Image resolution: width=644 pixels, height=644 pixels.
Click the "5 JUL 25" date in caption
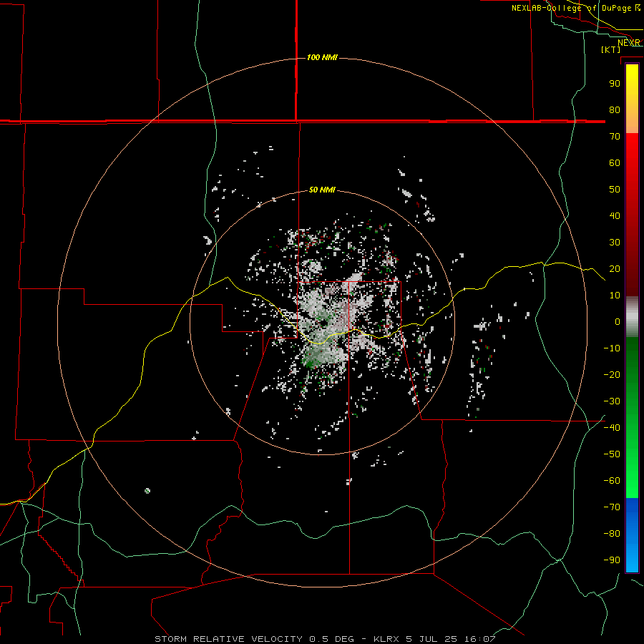point(431,639)
